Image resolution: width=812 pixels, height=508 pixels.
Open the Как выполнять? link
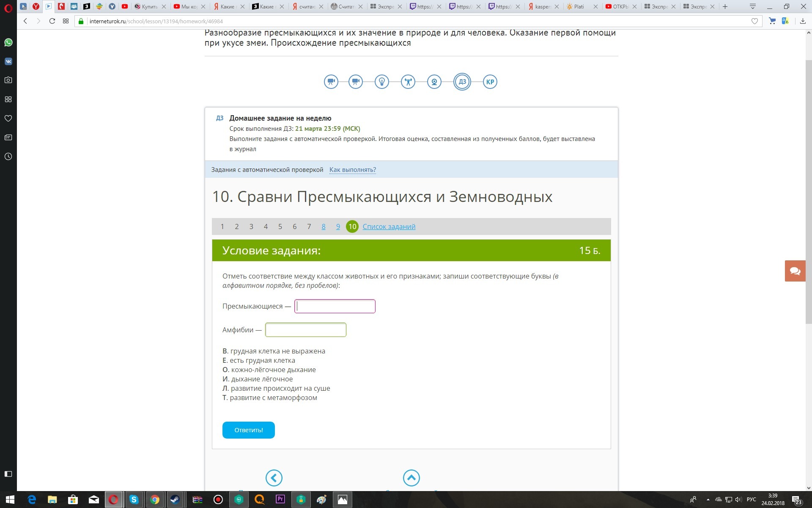pyautogui.click(x=352, y=170)
